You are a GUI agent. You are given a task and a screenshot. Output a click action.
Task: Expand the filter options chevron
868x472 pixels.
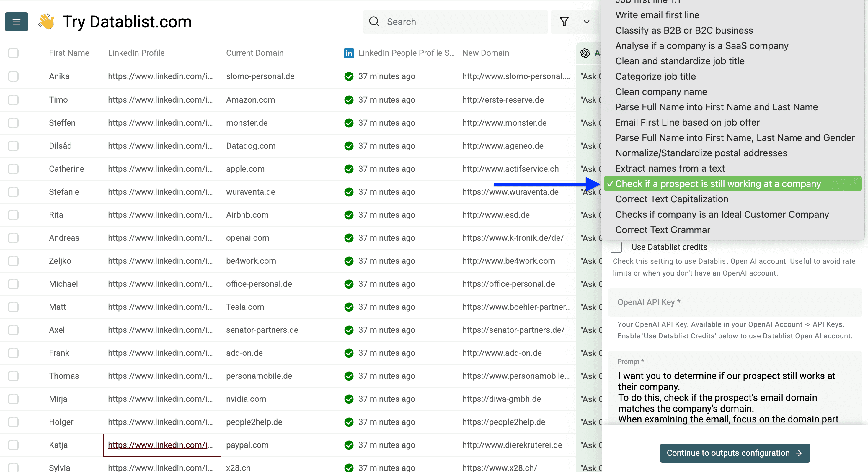pyautogui.click(x=587, y=22)
